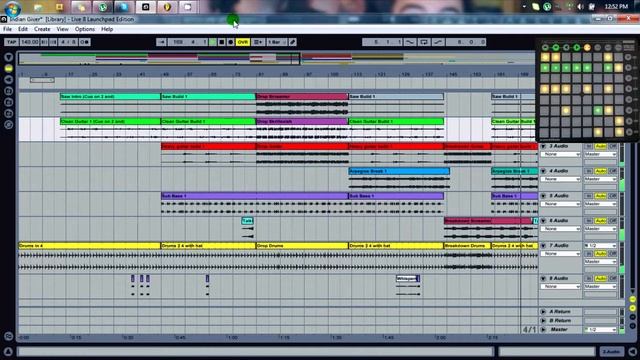Image resolution: width=640 pixels, height=360 pixels.
Task: Click the volume speaker tray icon
Action: click(581, 7)
